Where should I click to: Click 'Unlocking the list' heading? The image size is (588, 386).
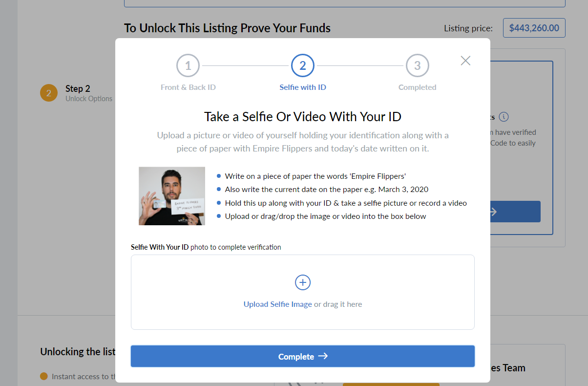pos(78,352)
